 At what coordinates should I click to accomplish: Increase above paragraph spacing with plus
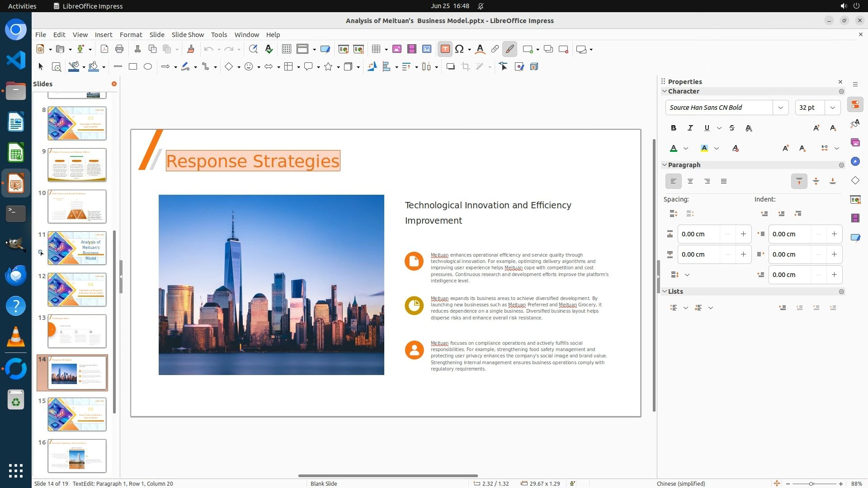(x=743, y=234)
